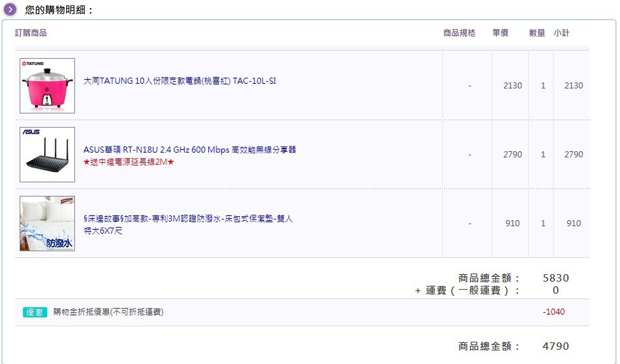Click the purple arrow icon beside 您的購物明細
The height and width of the screenshot is (364, 620).
(x=10, y=9)
